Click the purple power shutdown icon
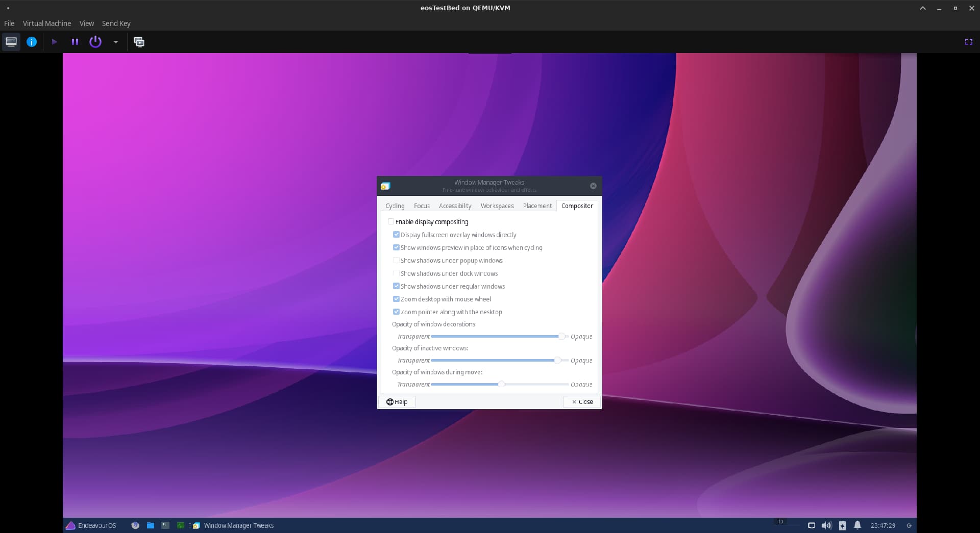This screenshot has height=533, width=980. click(x=95, y=42)
